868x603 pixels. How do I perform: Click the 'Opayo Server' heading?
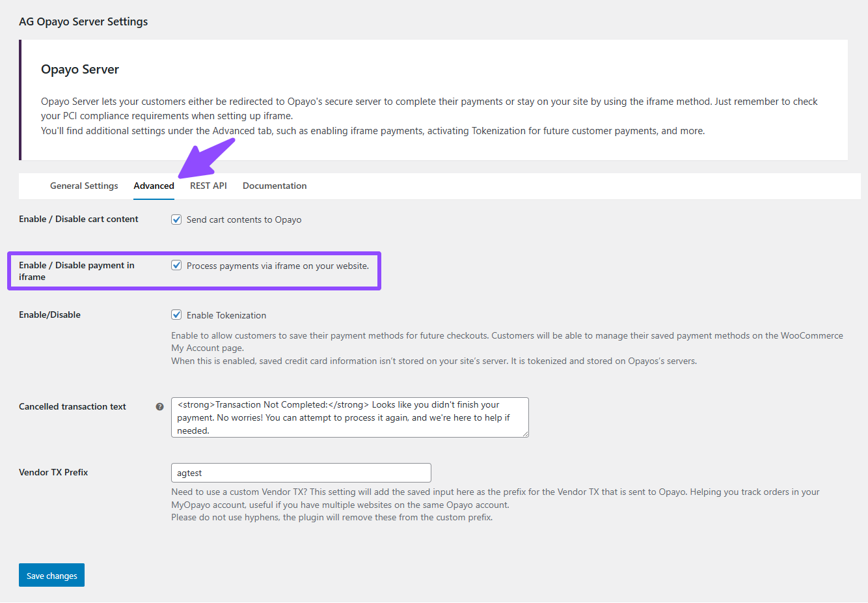click(80, 70)
